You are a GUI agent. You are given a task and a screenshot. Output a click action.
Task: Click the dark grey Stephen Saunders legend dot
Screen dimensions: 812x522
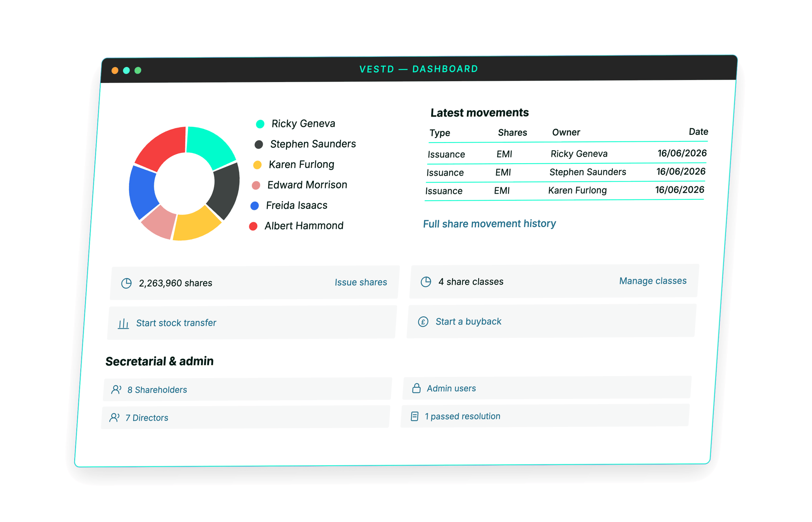[x=259, y=144]
